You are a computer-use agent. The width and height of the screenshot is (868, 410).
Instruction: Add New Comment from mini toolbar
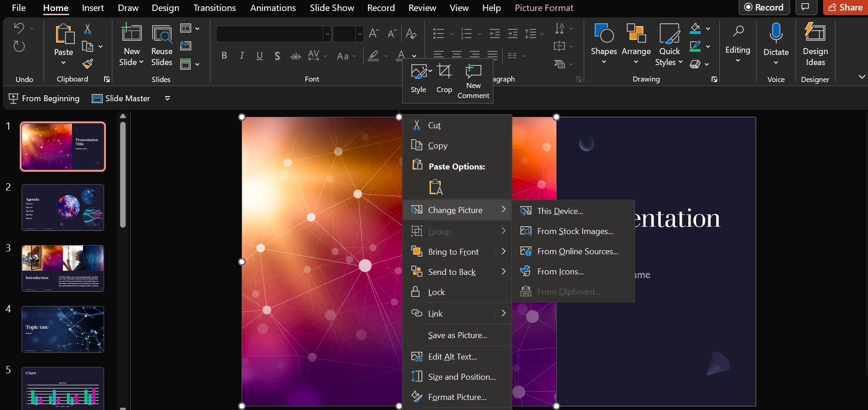tap(473, 82)
